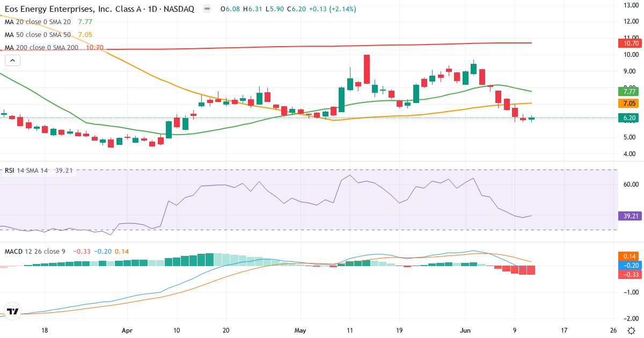The image size is (644, 338).
Task: Collapse the indicator legend with the chevron button
Action: 12,61
